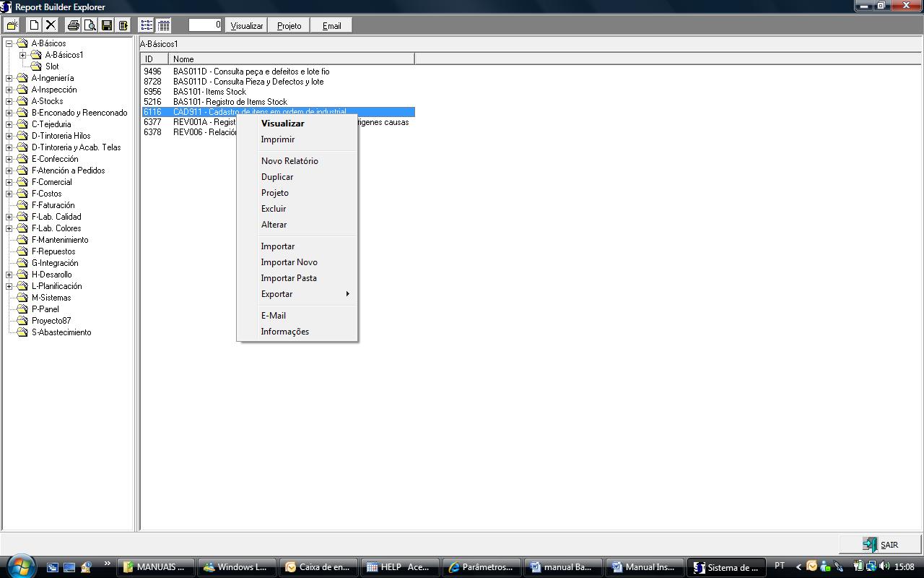Select Importar Pasta in context menu
This screenshot has width=924, height=578.
click(289, 278)
